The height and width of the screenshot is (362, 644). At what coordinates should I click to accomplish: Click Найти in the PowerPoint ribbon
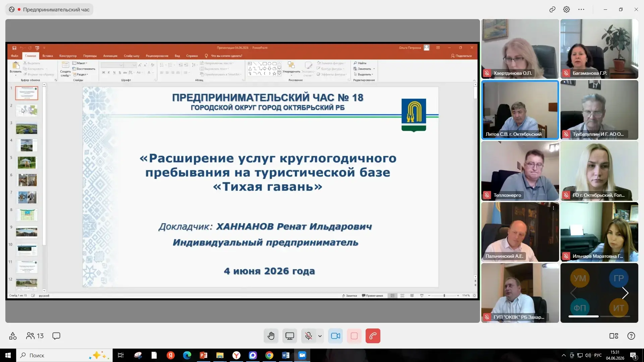(x=360, y=63)
